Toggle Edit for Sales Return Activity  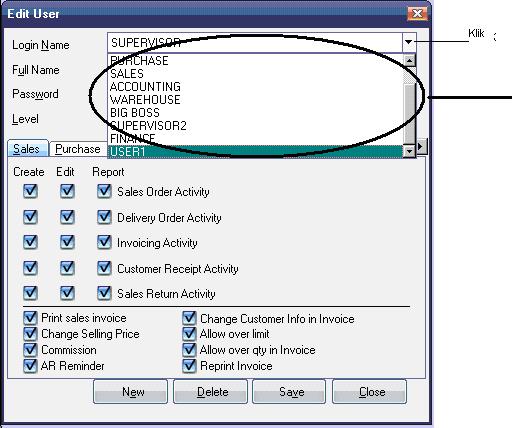coord(67,293)
